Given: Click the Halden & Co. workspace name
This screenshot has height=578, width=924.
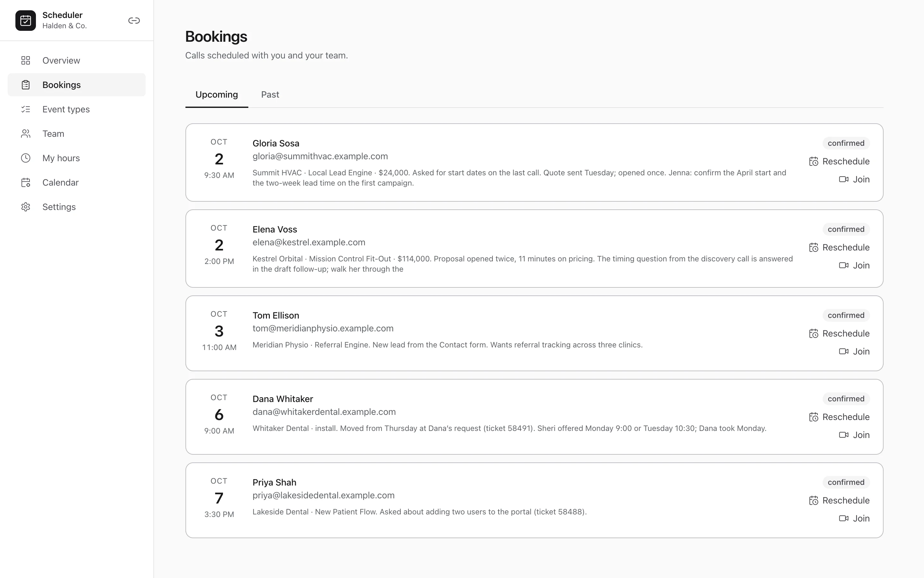Looking at the screenshot, I should [x=64, y=26].
